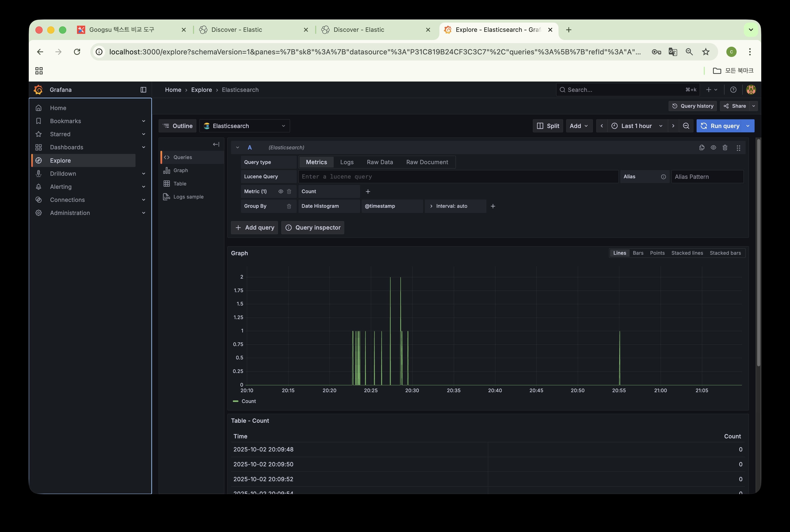Add a Group By with the plus icon
This screenshot has height=532, width=790.
click(493, 206)
